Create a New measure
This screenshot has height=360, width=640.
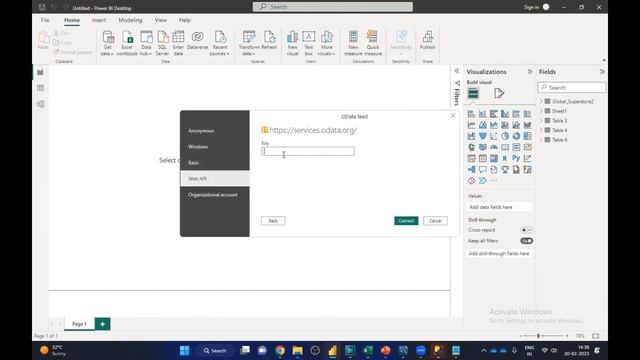point(353,43)
